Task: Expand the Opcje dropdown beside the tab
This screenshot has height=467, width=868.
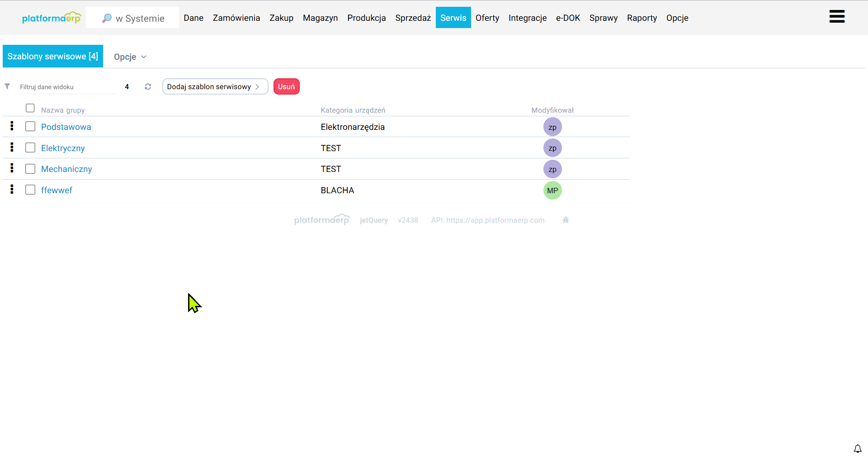Action: 130,57
